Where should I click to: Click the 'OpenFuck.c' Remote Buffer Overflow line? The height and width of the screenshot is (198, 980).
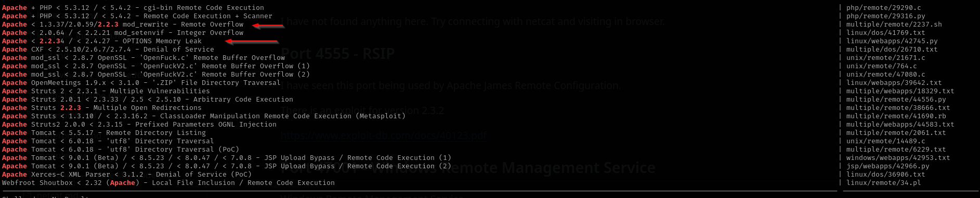coord(143,58)
